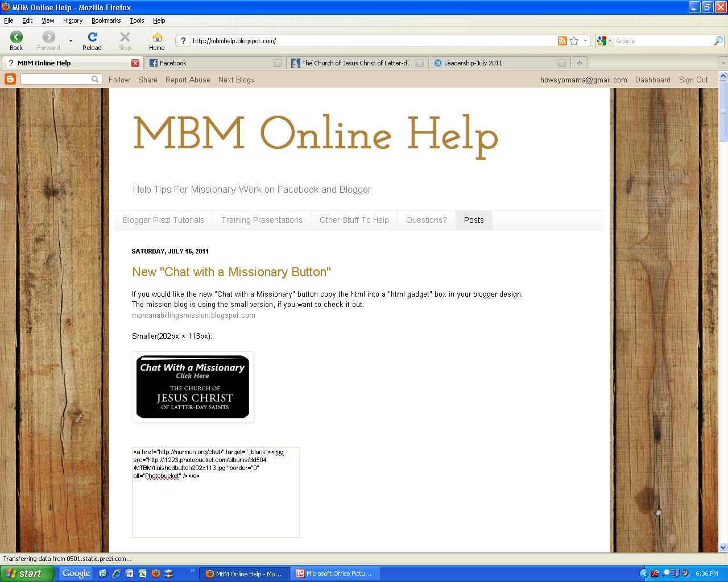This screenshot has width=728, height=582.
Task: Open the Help menu
Action: 159,20
